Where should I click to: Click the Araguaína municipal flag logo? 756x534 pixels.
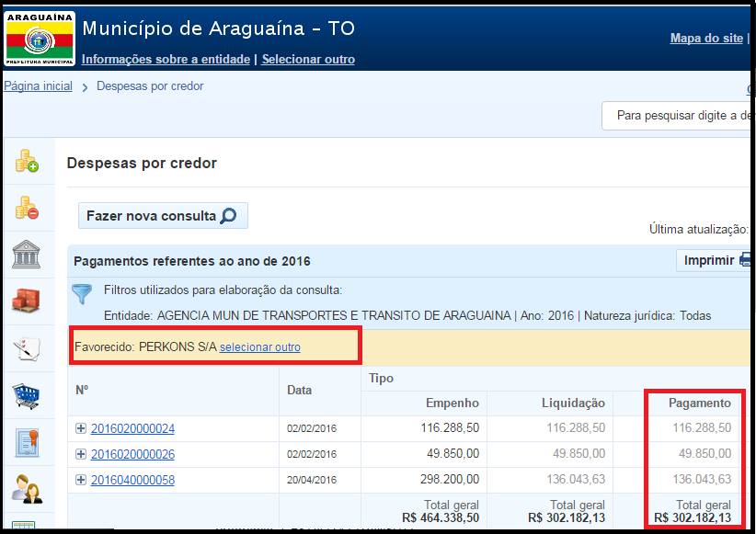pyautogui.click(x=40, y=38)
